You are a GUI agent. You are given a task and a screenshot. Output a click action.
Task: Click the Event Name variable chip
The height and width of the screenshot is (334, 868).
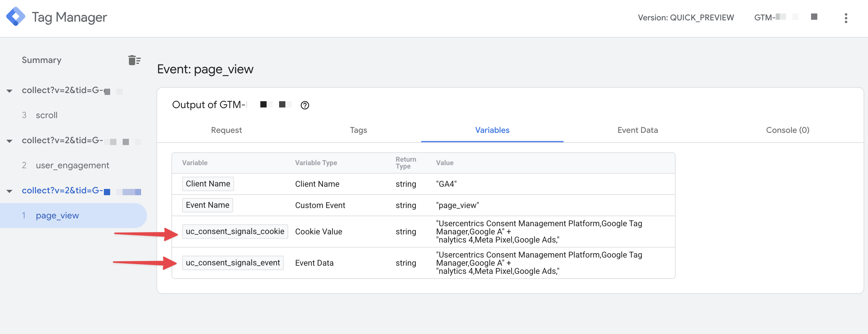click(x=207, y=205)
